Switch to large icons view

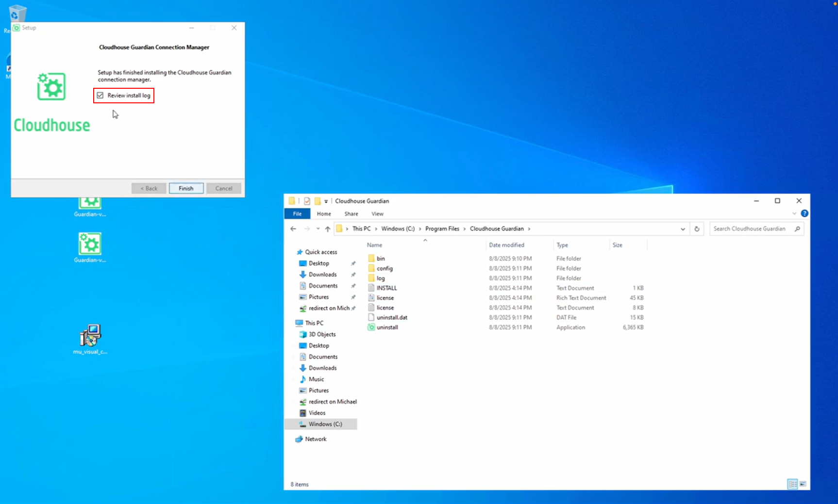(803, 484)
